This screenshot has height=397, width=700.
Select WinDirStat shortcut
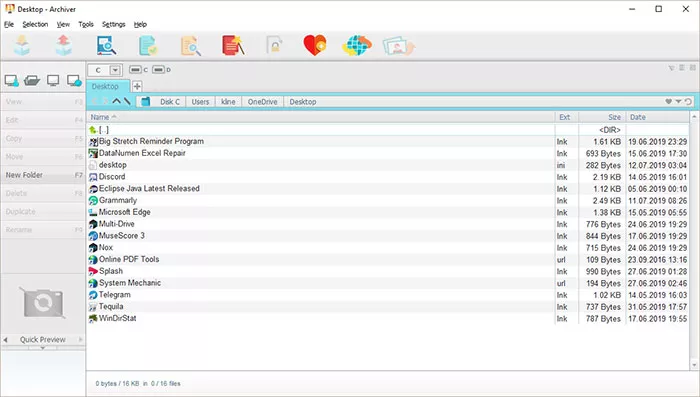tap(388, 318)
